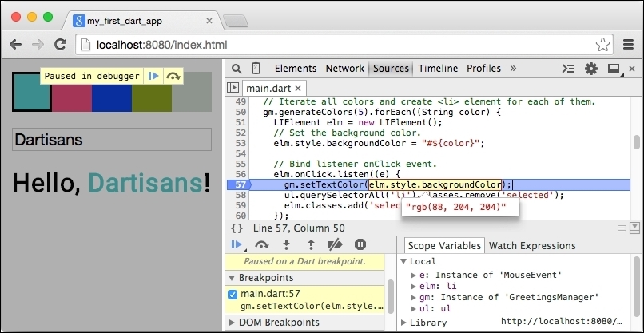Open the Watch Expressions tab
This screenshot has height=333, width=644.
pos(532,246)
